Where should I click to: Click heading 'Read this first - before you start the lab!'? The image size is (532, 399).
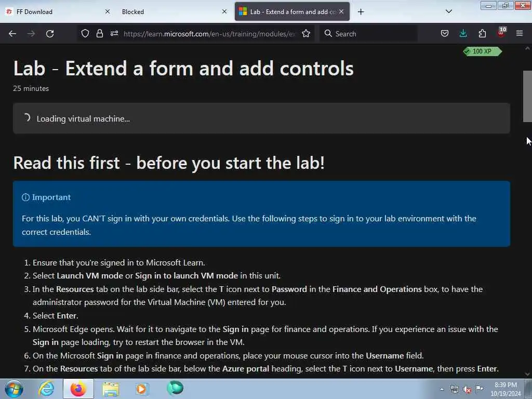pos(169,163)
